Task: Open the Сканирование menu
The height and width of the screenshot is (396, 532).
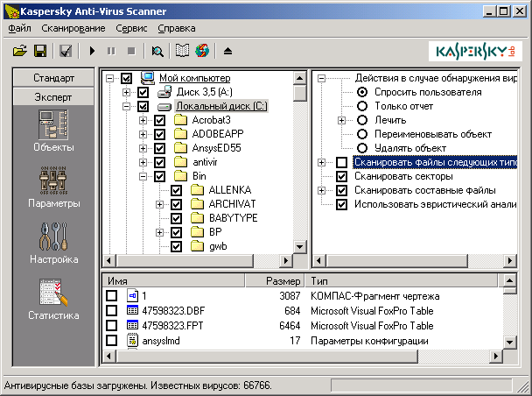Action: tap(73, 28)
